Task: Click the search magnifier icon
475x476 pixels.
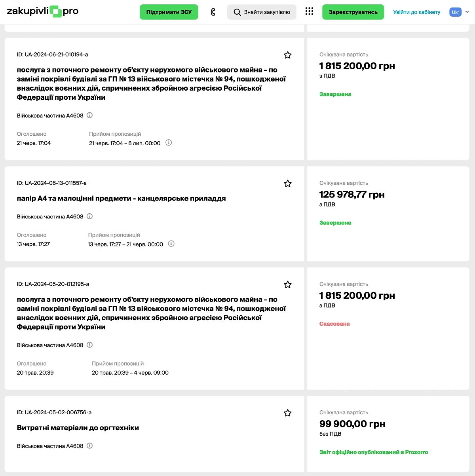Action: [x=236, y=12]
